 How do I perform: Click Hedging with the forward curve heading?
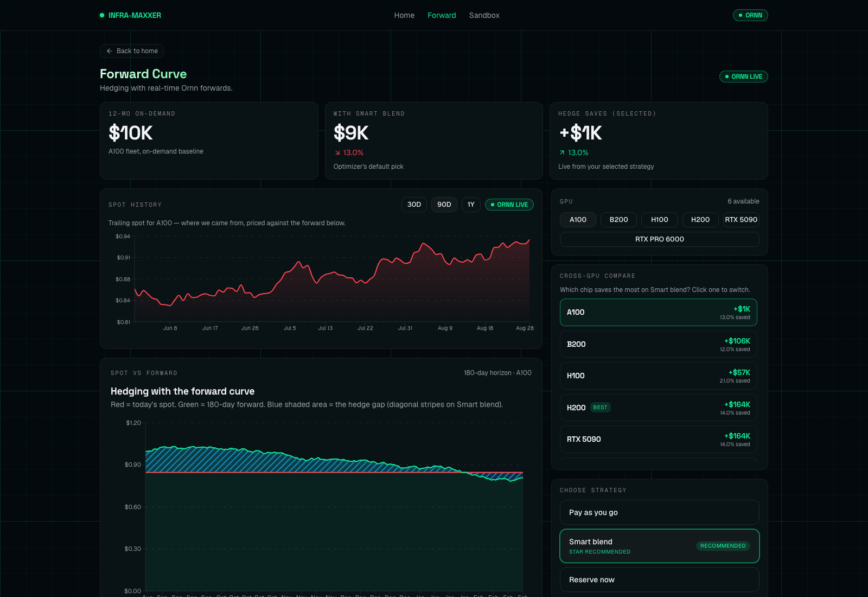(x=182, y=391)
